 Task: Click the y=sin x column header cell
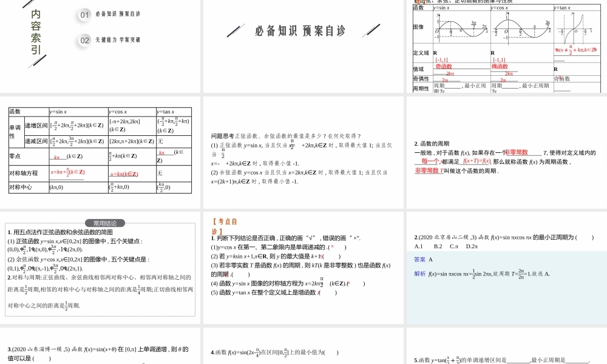[x=442, y=8]
